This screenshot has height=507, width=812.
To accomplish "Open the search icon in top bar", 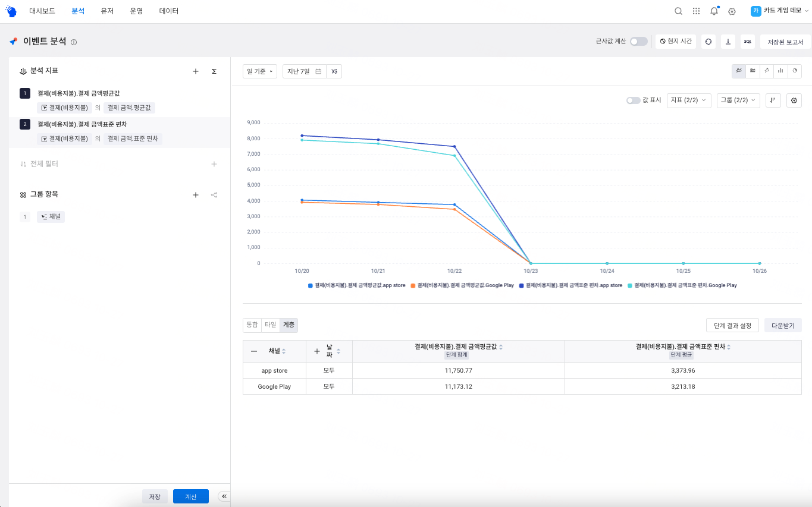I will (x=678, y=11).
